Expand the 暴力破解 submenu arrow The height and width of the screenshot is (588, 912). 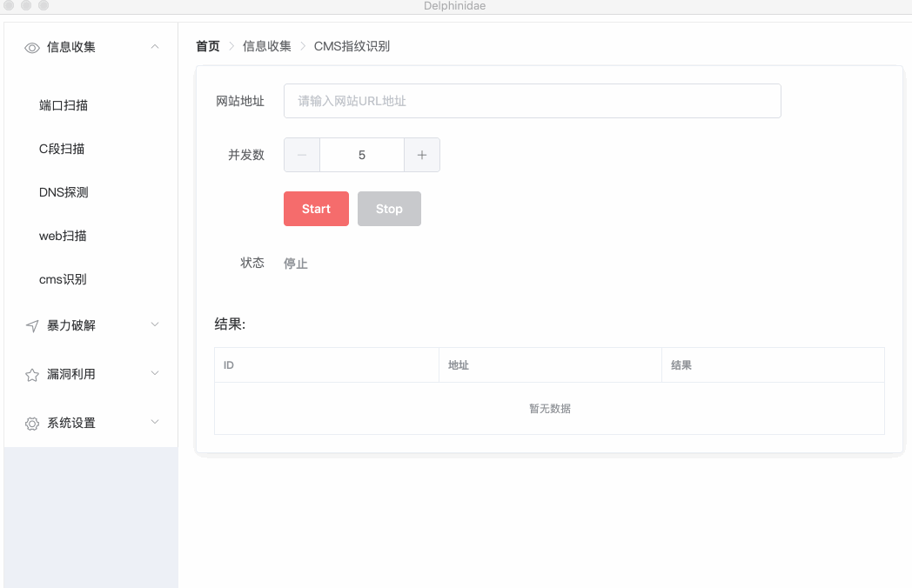coord(155,324)
